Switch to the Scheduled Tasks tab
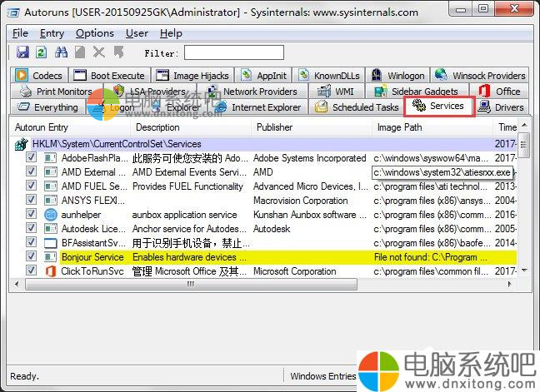The width and height of the screenshot is (540, 392). (356, 107)
